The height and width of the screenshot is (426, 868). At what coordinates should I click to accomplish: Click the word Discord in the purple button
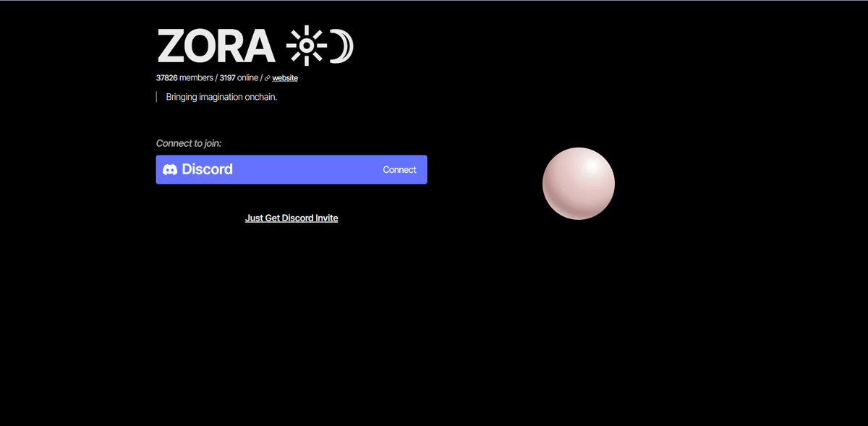[207, 170]
